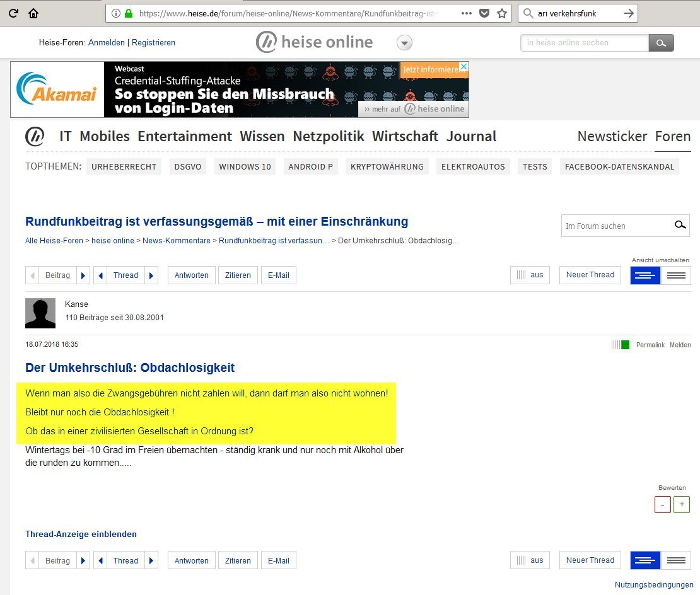The image size is (700, 595).
Task: Open the Newsticker tab
Action: [612, 136]
